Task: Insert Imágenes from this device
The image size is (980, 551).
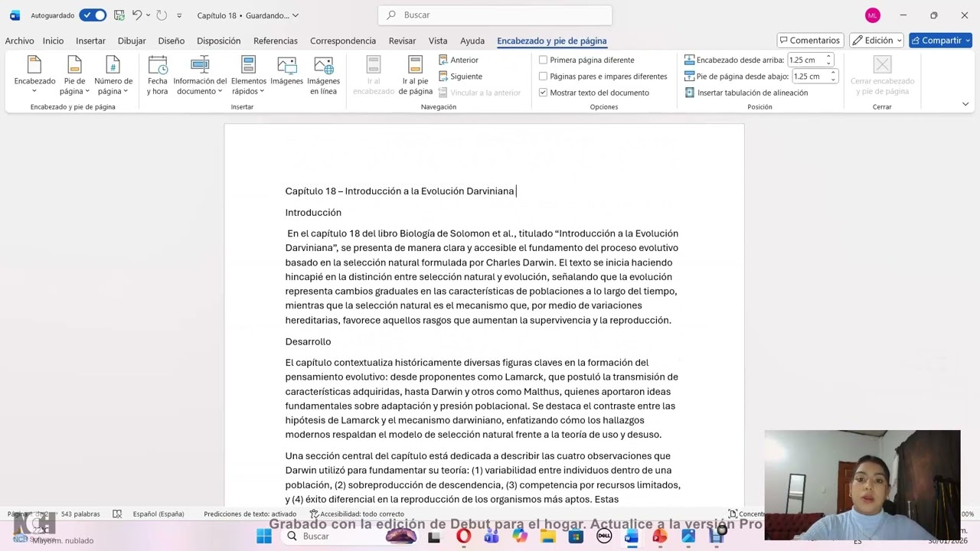Action: point(286,70)
